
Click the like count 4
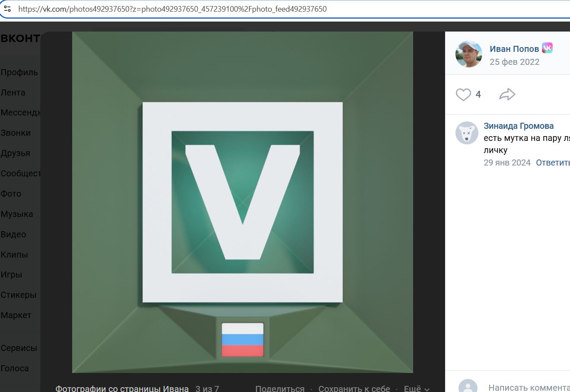point(478,95)
